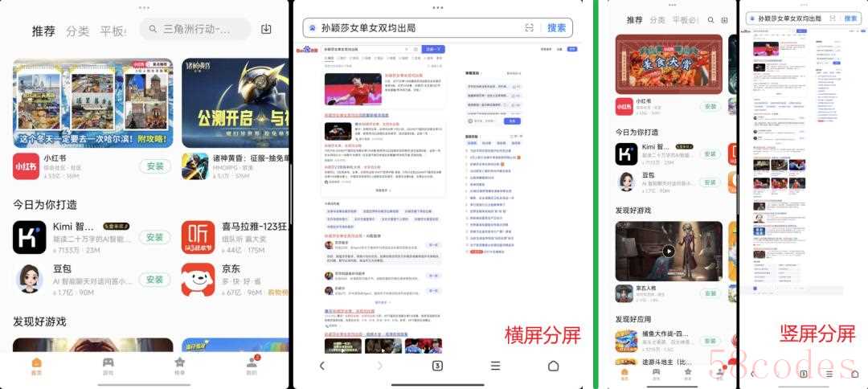Image resolution: width=868 pixels, height=389 pixels.
Task: Open 第五人格 game icon in portrait store
Action: tap(624, 293)
